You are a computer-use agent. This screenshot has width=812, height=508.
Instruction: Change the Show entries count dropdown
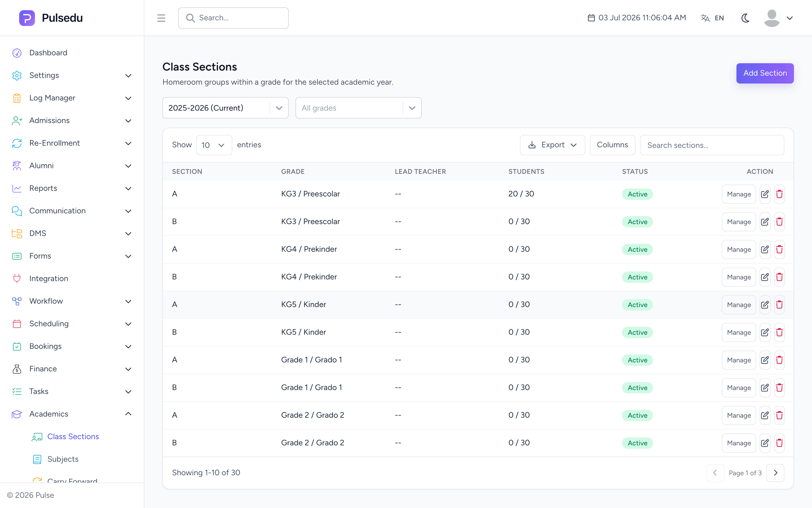coord(214,145)
